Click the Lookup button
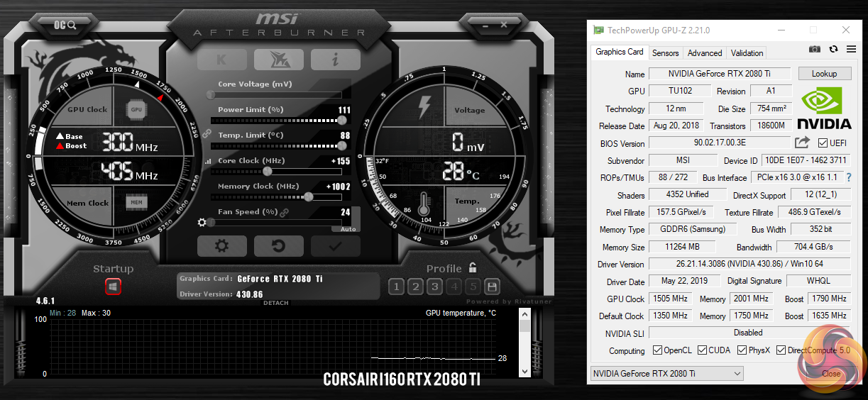Screen dimensions: 868x400 [x=824, y=74]
